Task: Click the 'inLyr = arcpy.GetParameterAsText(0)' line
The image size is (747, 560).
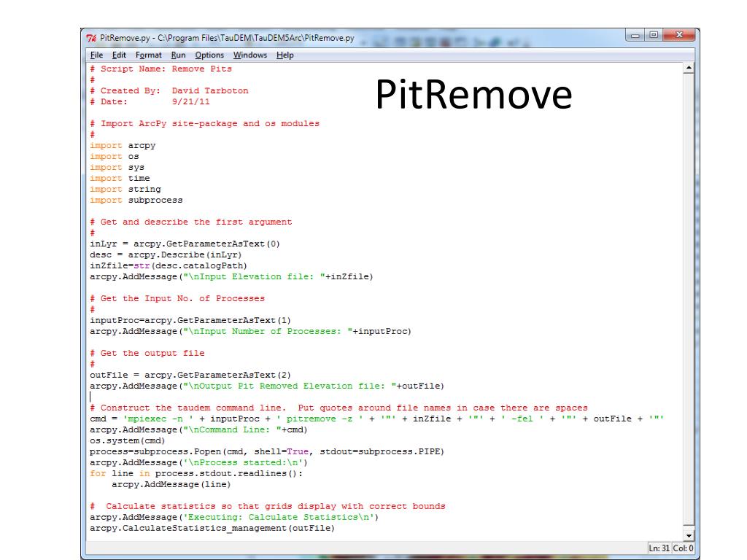Action: (185, 244)
